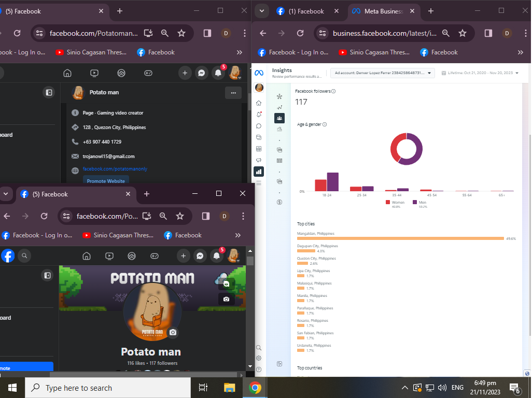
Task: Open Help question mark in Meta Business sidebar
Action: [x=259, y=369]
